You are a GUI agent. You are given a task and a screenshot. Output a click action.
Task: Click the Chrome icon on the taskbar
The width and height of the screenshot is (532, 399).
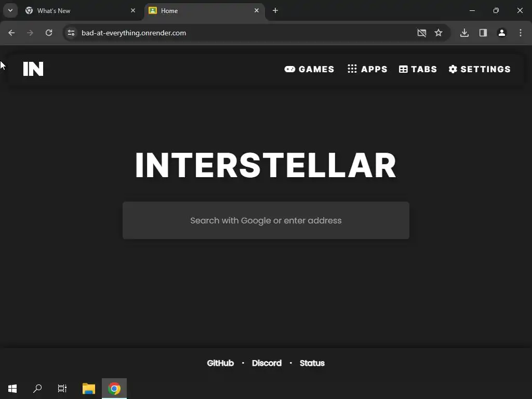tap(114, 389)
